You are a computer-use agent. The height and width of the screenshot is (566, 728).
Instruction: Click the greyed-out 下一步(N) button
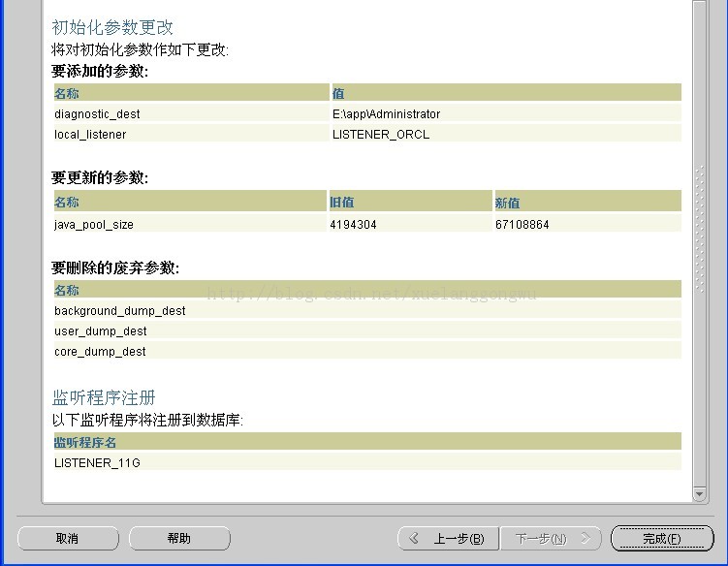tap(551, 538)
